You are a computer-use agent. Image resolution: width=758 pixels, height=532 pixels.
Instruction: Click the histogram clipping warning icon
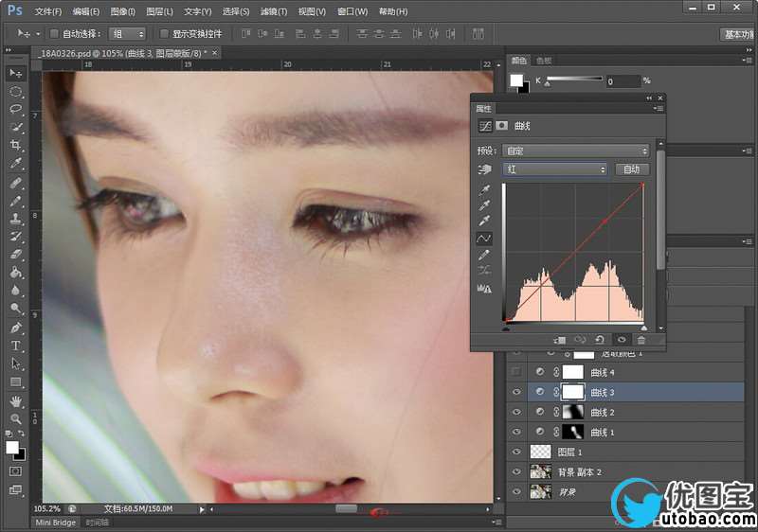pyautogui.click(x=484, y=288)
